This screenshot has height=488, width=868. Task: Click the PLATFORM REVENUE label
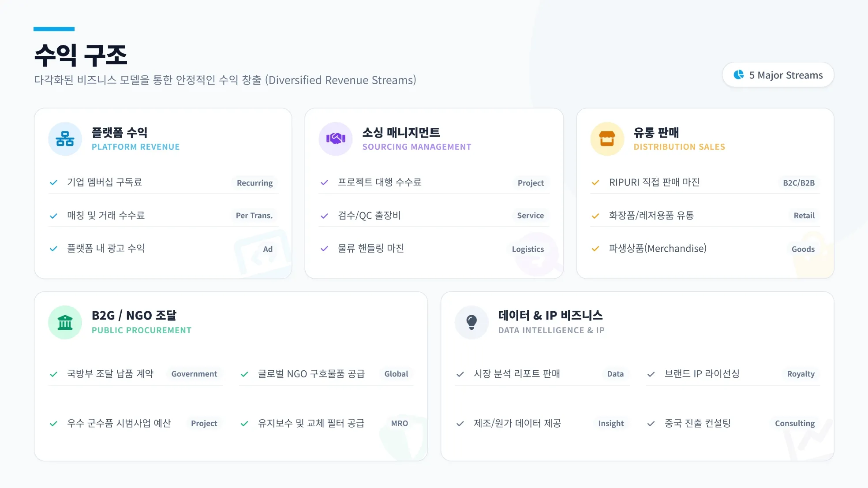pos(136,147)
